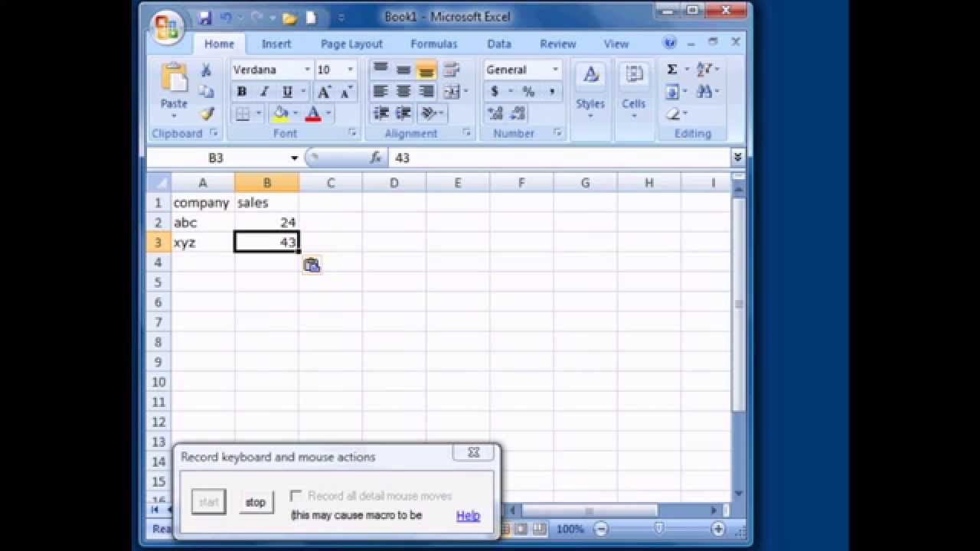Toggle Bottom Align (highlighted)
Image resolution: width=980 pixels, height=551 pixels.
pos(426,70)
